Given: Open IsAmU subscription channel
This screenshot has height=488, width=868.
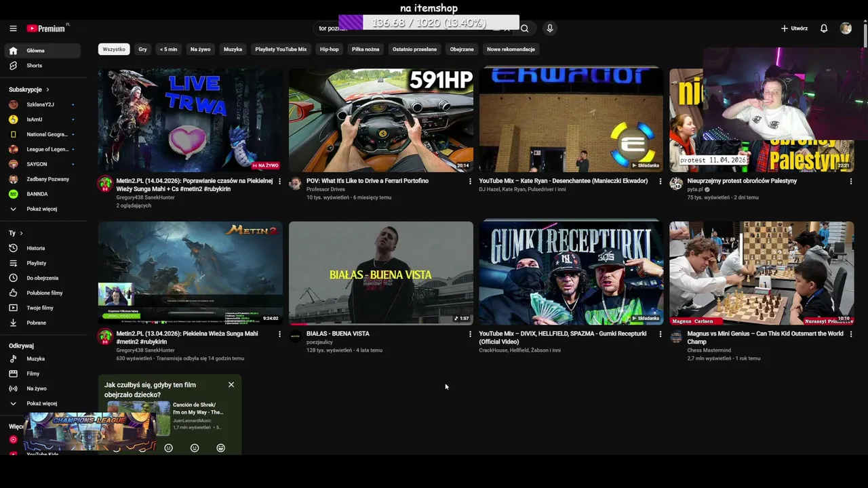Looking at the screenshot, I should [43, 119].
